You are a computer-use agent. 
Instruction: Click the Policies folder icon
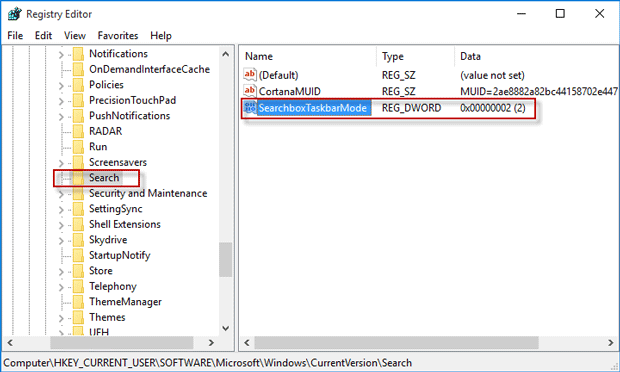tap(78, 85)
